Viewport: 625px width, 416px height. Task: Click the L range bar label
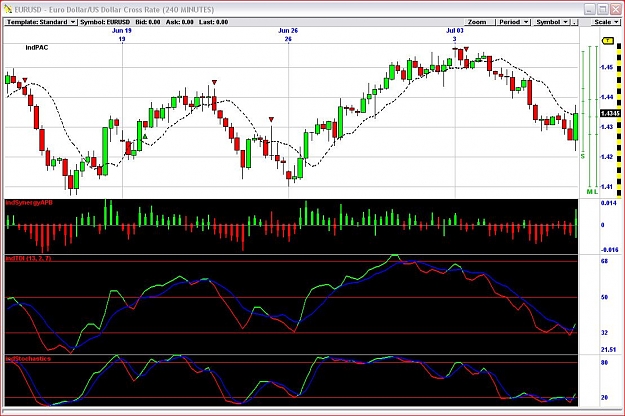596,192
